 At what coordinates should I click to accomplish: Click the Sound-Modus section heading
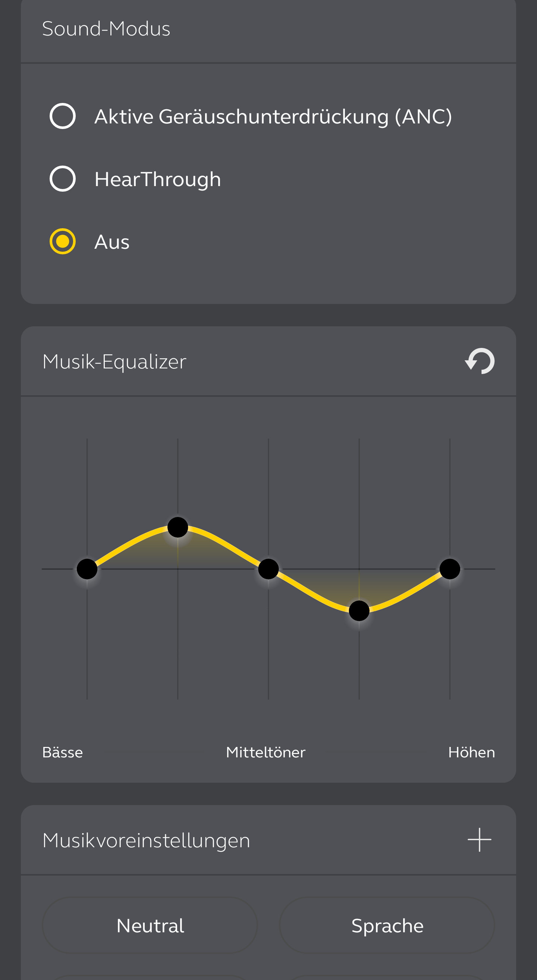click(x=106, y=29)
